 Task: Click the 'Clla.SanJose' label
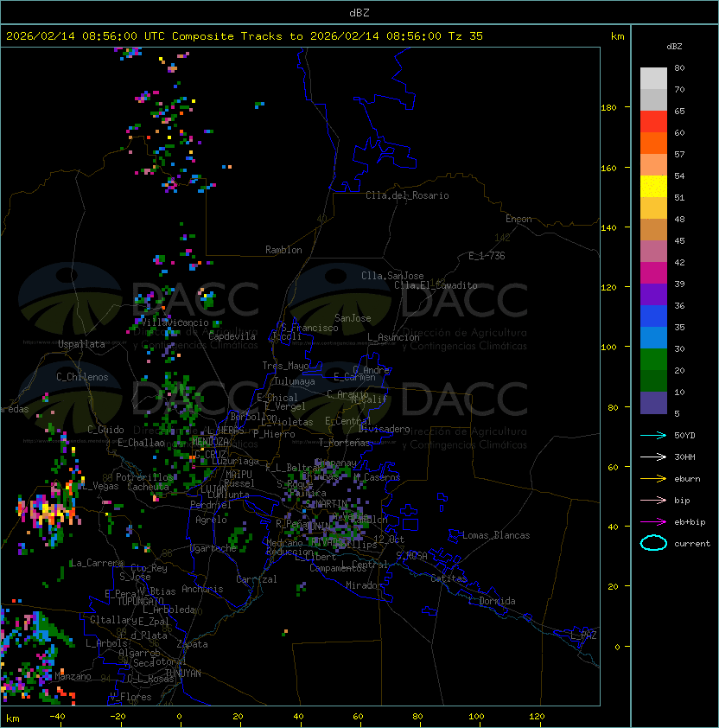(392, 276)
